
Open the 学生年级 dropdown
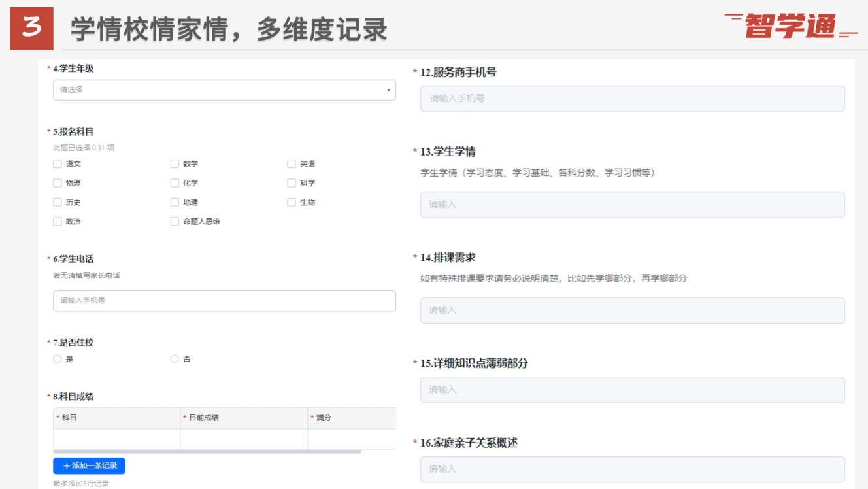click(x=224, y=90)
